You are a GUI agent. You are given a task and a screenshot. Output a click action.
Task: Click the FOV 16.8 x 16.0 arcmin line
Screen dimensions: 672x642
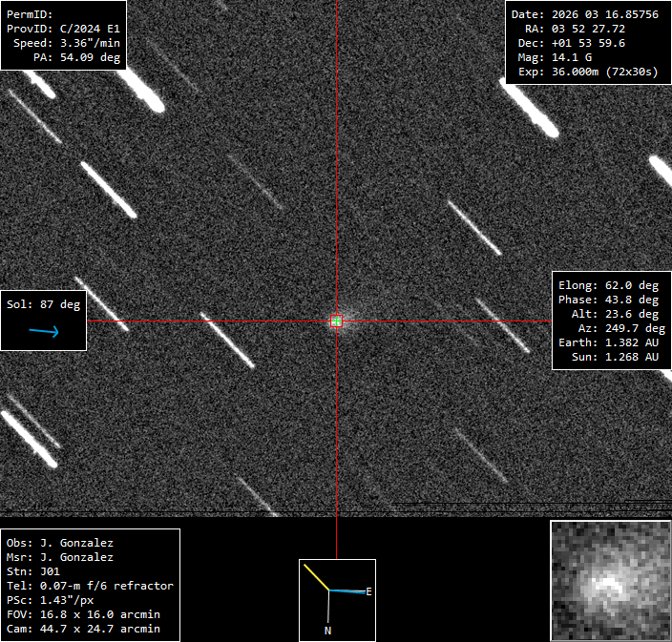click(x=83, y=614)
